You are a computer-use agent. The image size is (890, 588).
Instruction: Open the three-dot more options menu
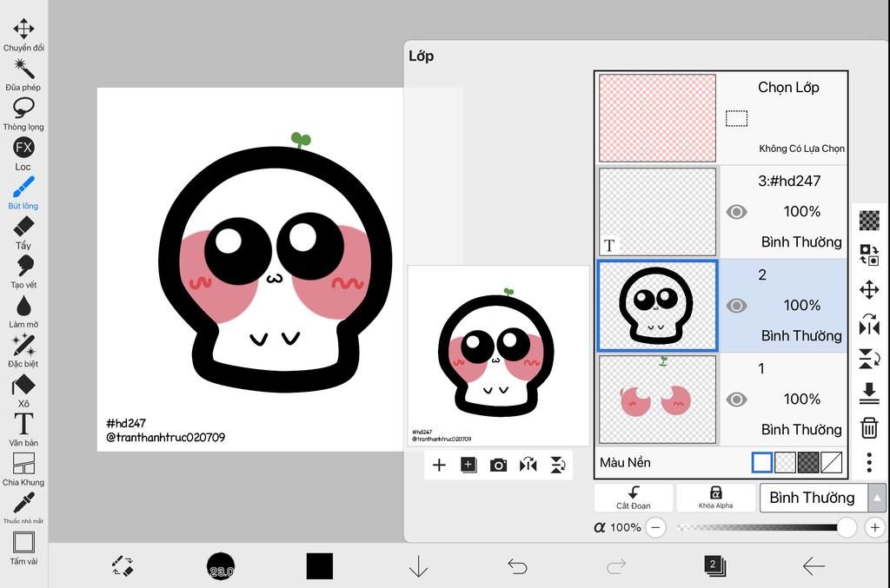[868, 462]
